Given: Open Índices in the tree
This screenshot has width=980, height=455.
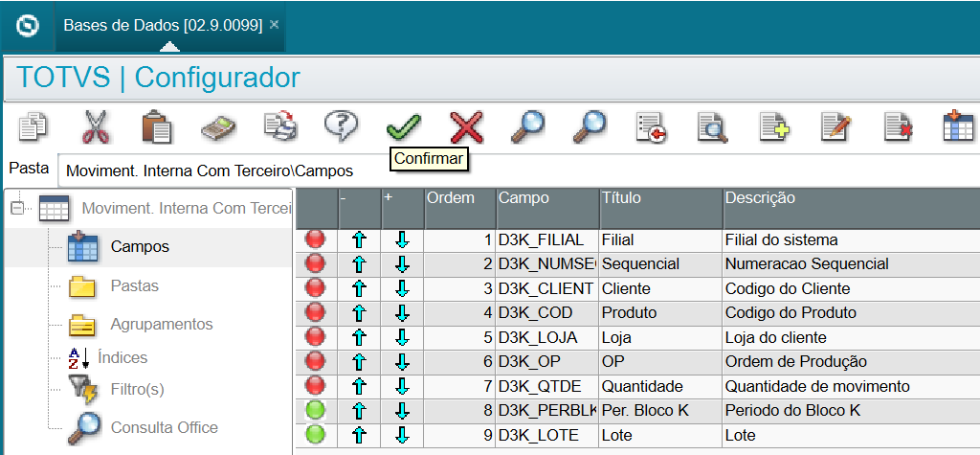Looking at the screenshot, I should 122,357.
